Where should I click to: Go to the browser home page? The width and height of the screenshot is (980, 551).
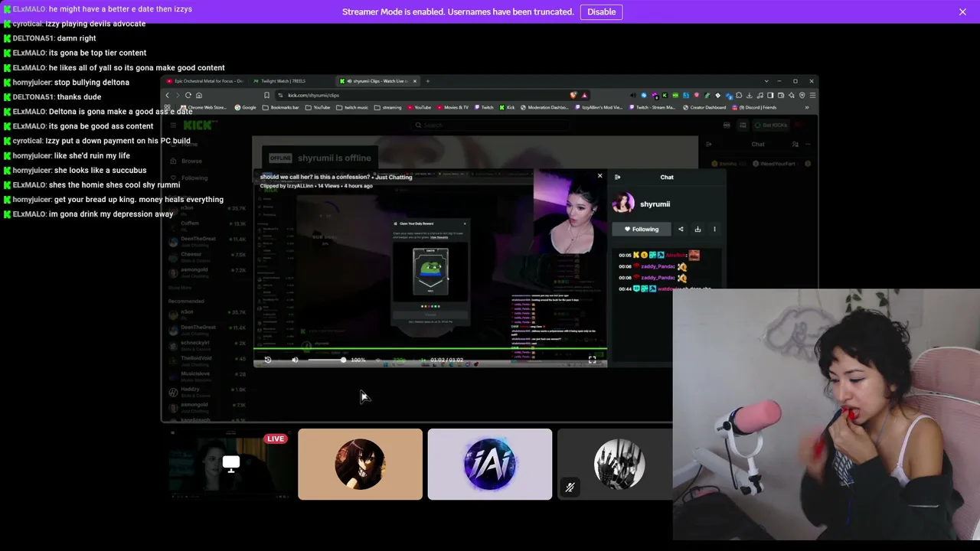(x=199, y=95)
